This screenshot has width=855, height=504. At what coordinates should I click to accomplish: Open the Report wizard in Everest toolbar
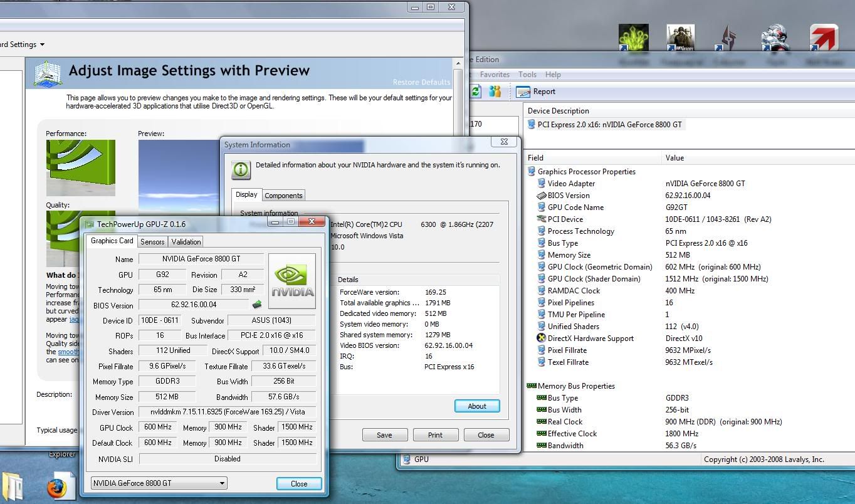pyautogui.click(x=536, y=92)
